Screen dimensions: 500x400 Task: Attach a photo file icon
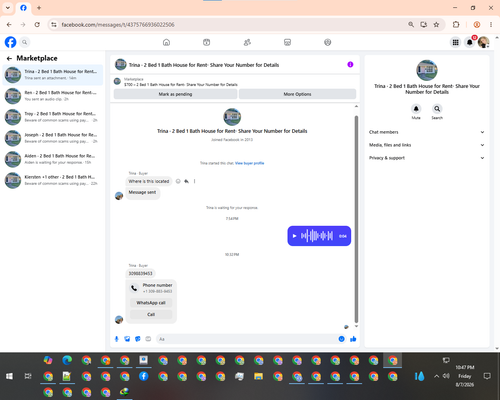coord(127,339)
